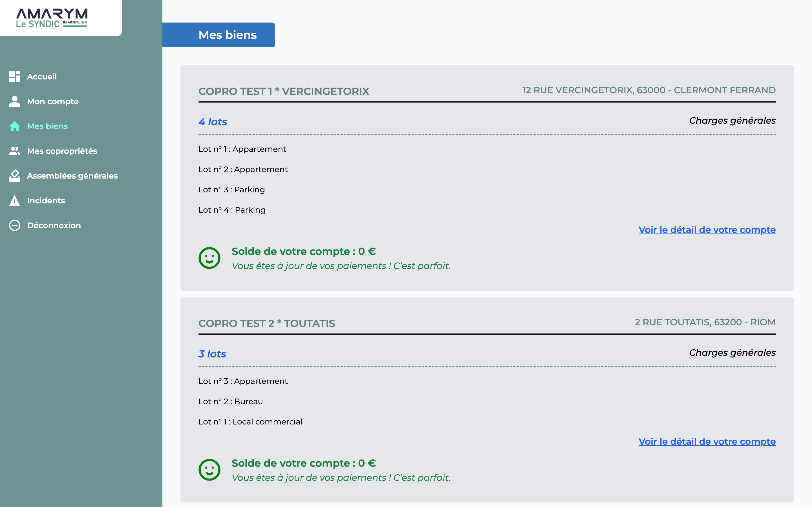Click the green smiley next to TOUTATIS balance

click(210, 470)
